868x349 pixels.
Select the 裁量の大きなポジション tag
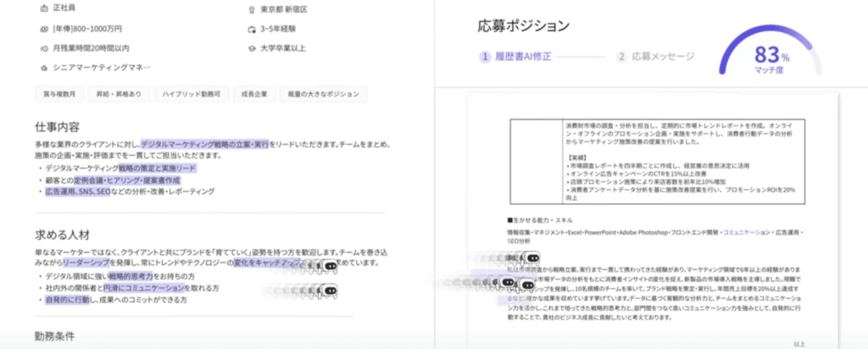pos(325,94)
